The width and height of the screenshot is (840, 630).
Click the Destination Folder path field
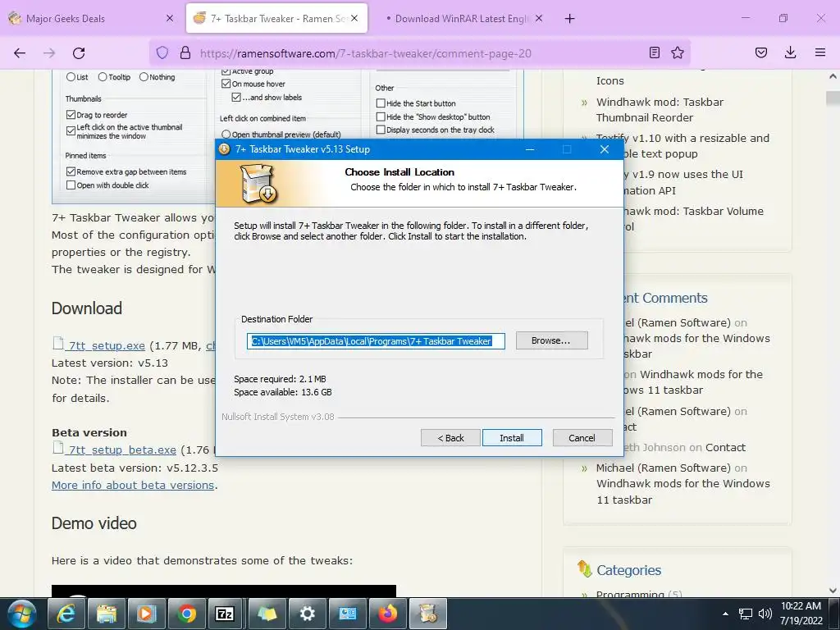(376, 341)
